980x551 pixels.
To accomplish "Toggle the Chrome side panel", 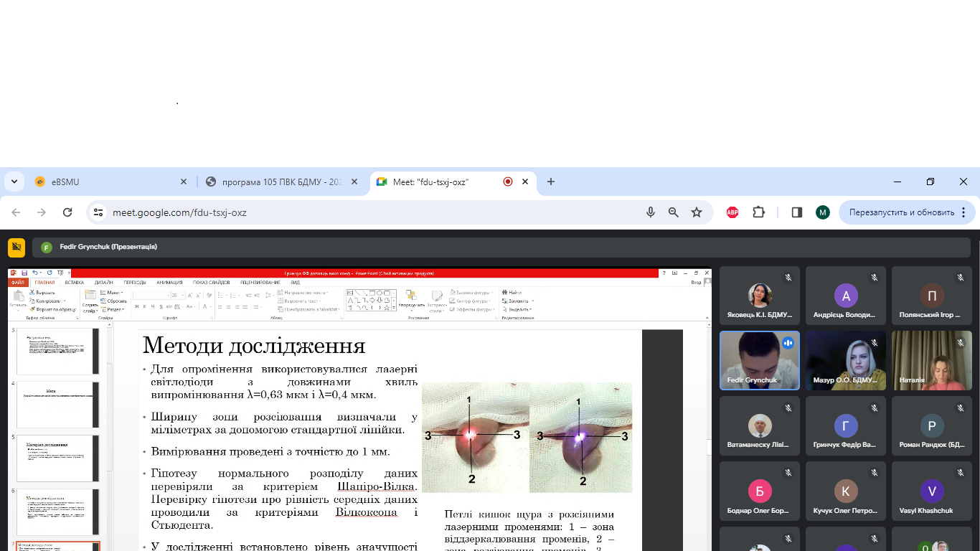I will tap(796, 212).
